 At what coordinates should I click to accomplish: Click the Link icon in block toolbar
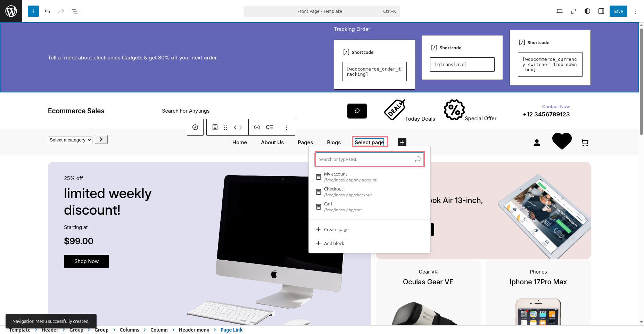click(x=257, y=127)
